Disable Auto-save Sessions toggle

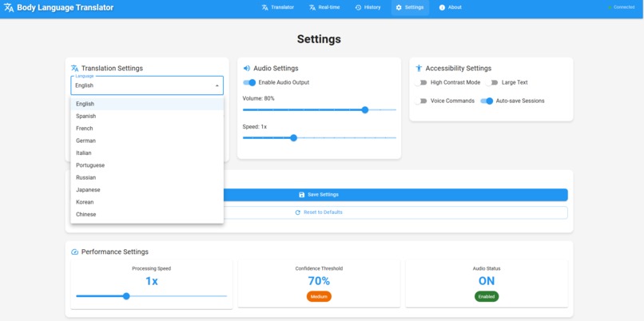pos(487,101)
